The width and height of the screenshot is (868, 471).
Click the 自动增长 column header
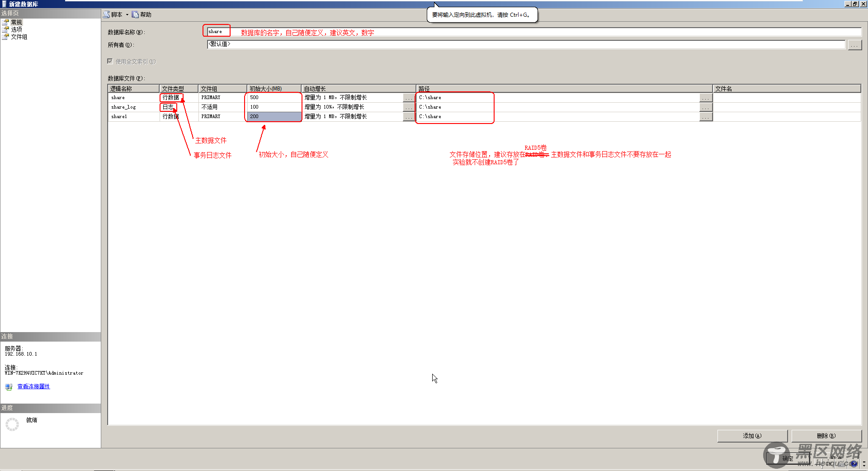[x=359, y=89]
